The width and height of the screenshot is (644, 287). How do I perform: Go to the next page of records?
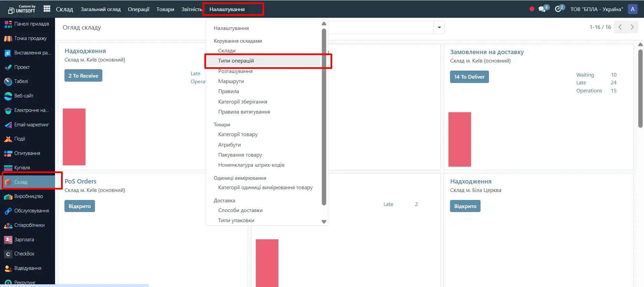(x=632, y=27)
